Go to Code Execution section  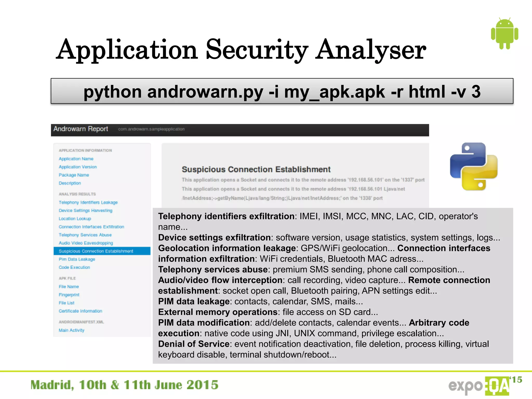[74, 267]
